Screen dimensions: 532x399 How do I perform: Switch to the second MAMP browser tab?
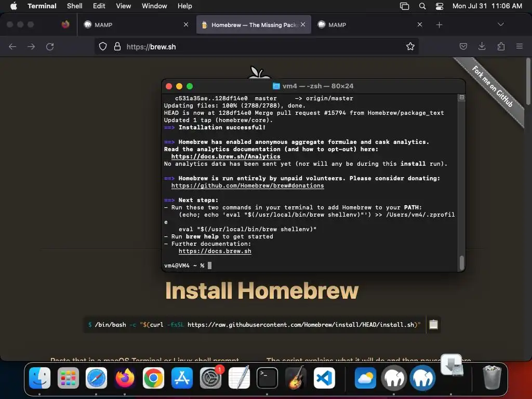point(370,24)
